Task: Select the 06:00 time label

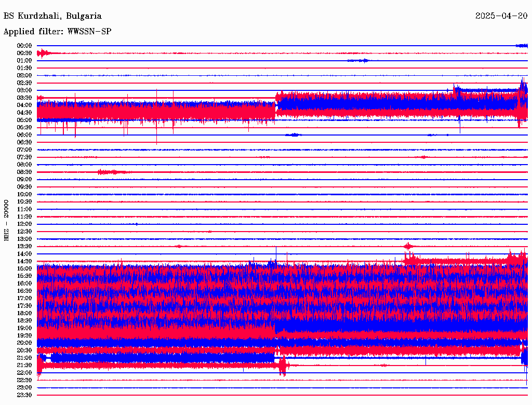Action: [24, 135]
